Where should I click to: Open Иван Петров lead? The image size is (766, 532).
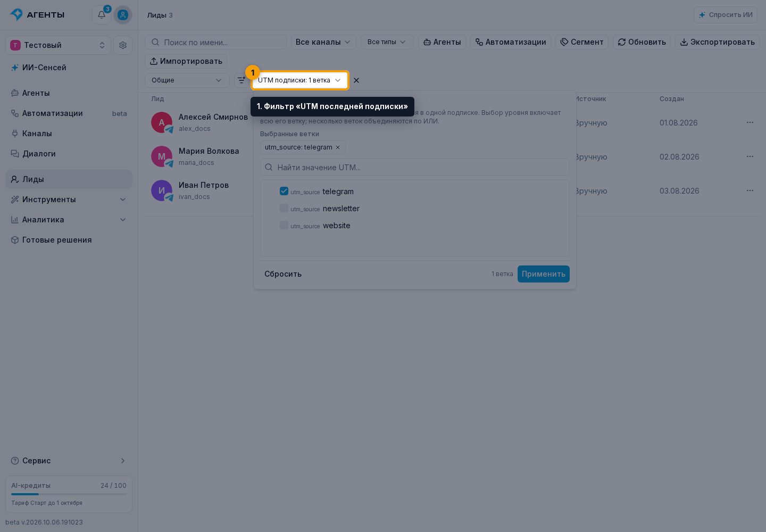coord(204,185)
